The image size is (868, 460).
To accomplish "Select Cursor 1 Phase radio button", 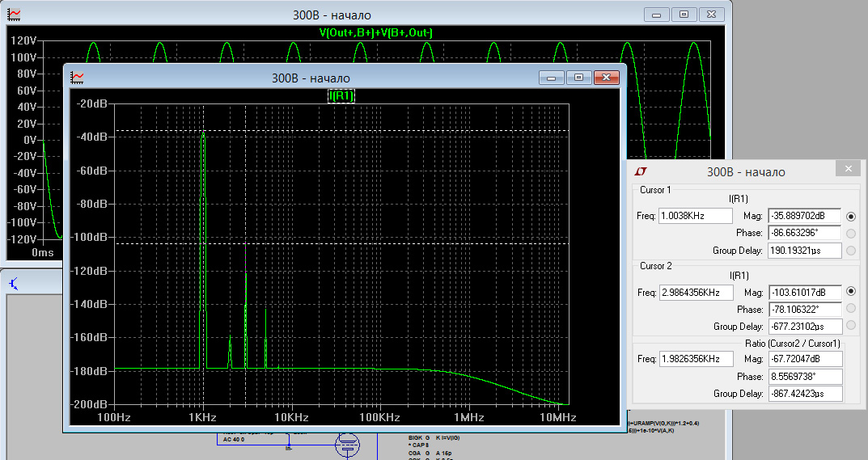I will 851,234.
